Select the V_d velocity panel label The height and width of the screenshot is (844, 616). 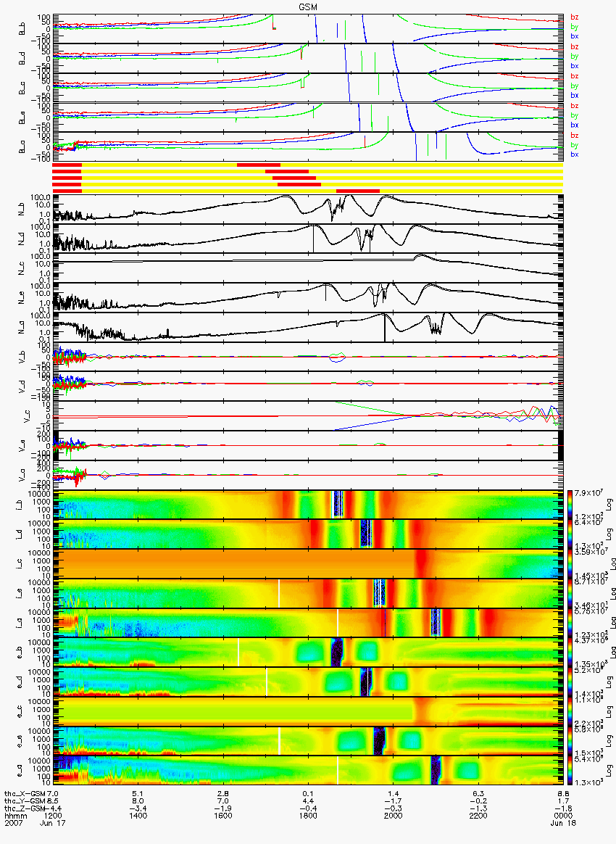coord(22,386)
